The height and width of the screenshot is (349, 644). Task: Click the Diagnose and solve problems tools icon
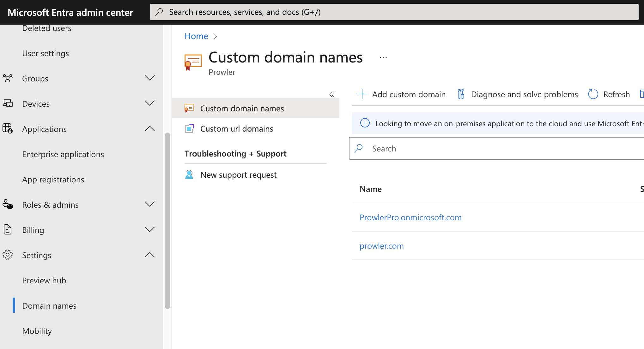(x=461, y=94)
